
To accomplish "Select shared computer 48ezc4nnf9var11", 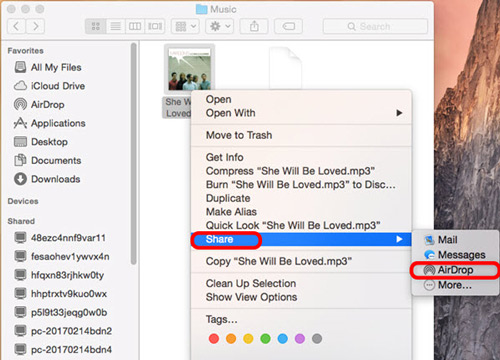I will 60,238.
